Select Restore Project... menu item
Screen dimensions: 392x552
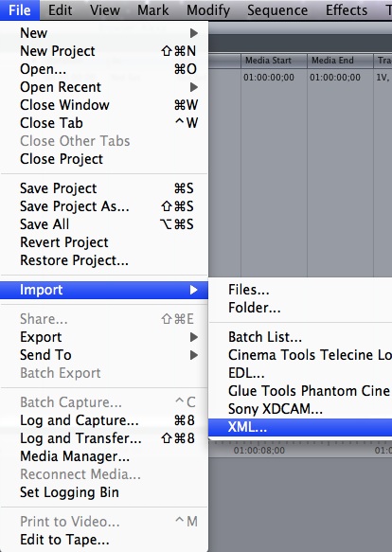pos(104,260)
